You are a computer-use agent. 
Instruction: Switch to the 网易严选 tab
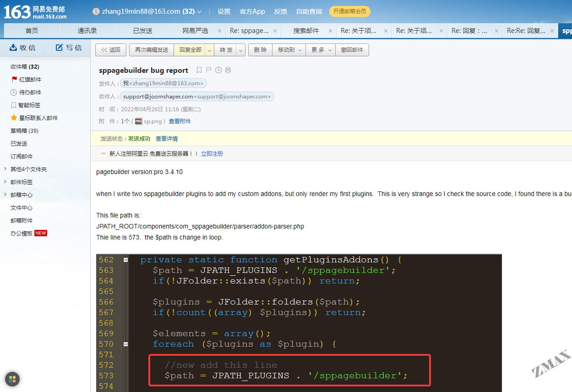(x=195, y=31)
